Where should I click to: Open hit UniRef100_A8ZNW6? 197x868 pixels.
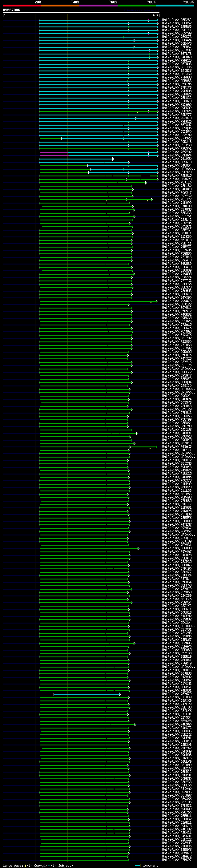177,643
